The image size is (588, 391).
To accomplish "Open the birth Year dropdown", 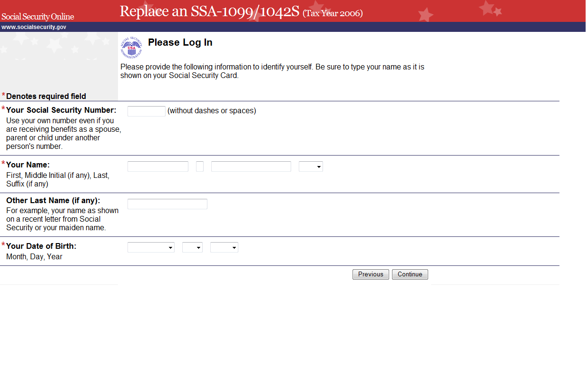I will click(x=224, y=247).
